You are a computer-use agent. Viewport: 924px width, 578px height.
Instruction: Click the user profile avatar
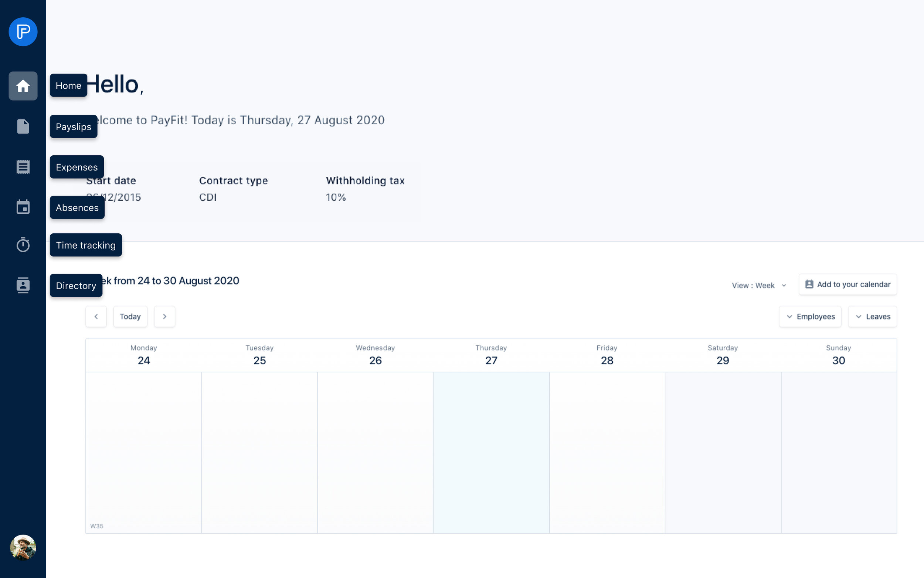click(23, 547)
